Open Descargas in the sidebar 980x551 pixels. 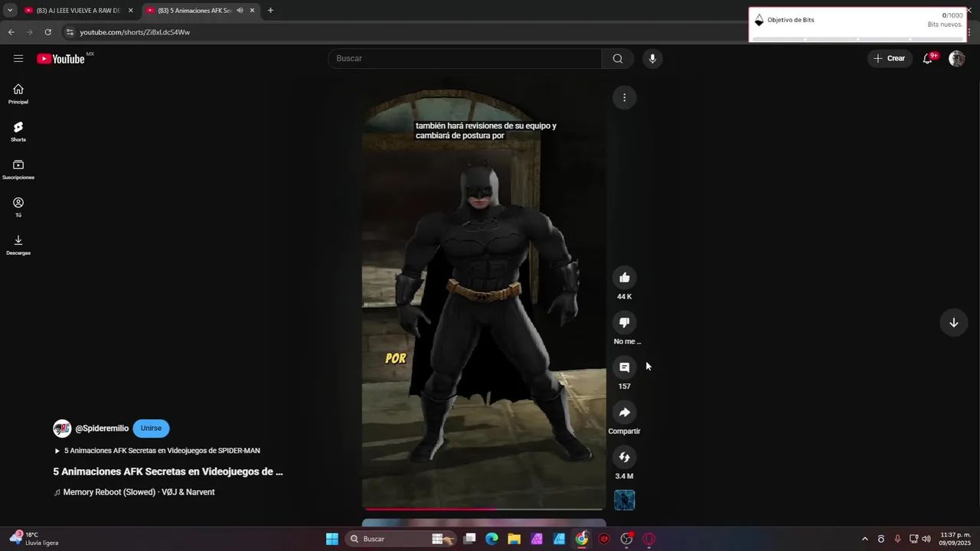(18, 245)
